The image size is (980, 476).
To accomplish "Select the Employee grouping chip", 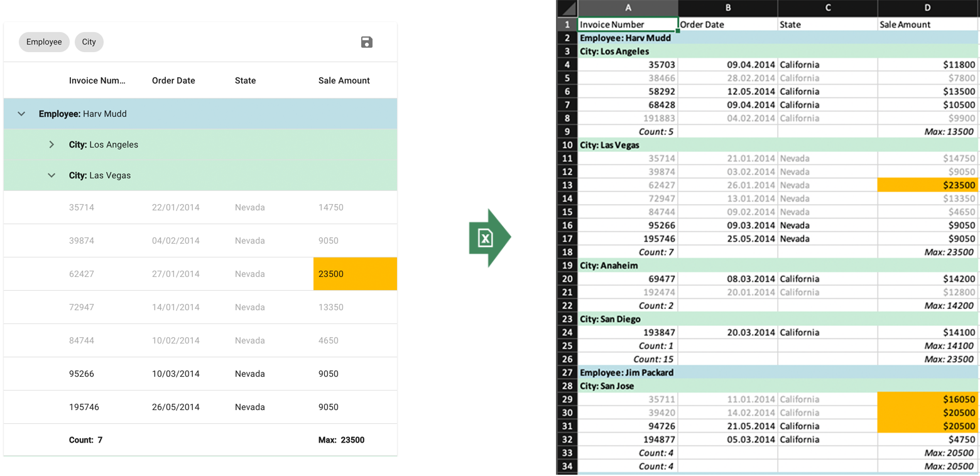I will click(44, 42).
